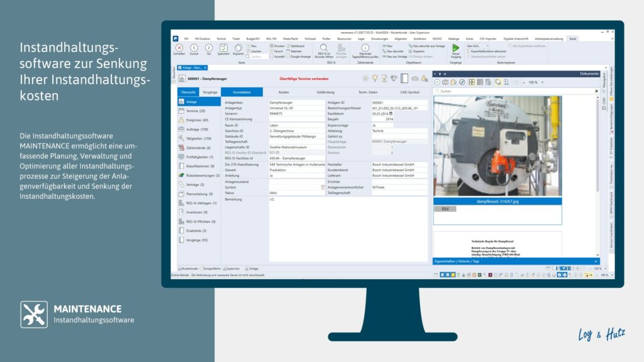Open the 100% zoom dropdown in Dokumente
Image resolution: width=644 pixels, height=362 pixels.
coord(533,82)
